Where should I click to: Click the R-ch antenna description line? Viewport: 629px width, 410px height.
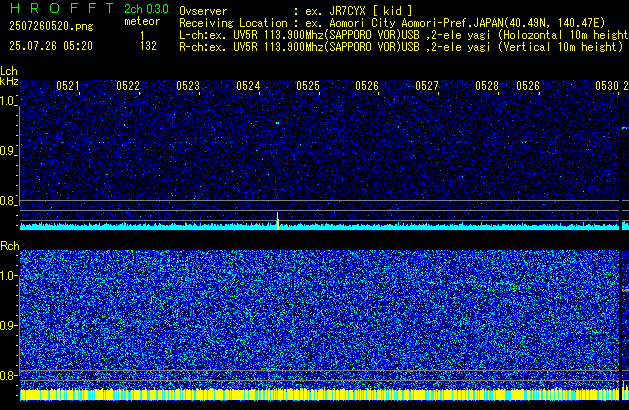pos(401,47)
